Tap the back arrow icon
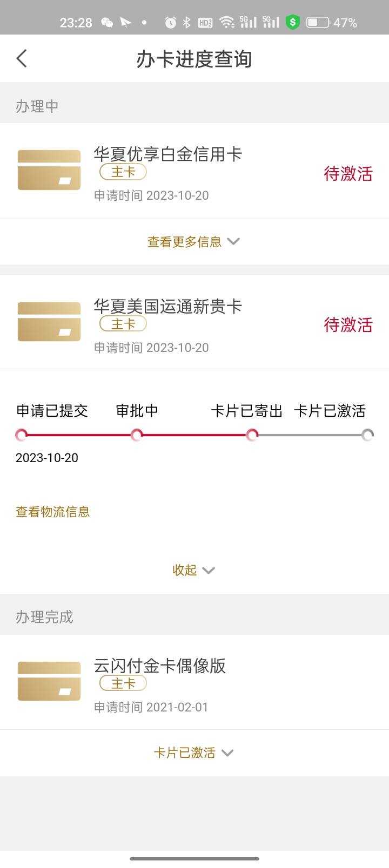 point(22,58)
